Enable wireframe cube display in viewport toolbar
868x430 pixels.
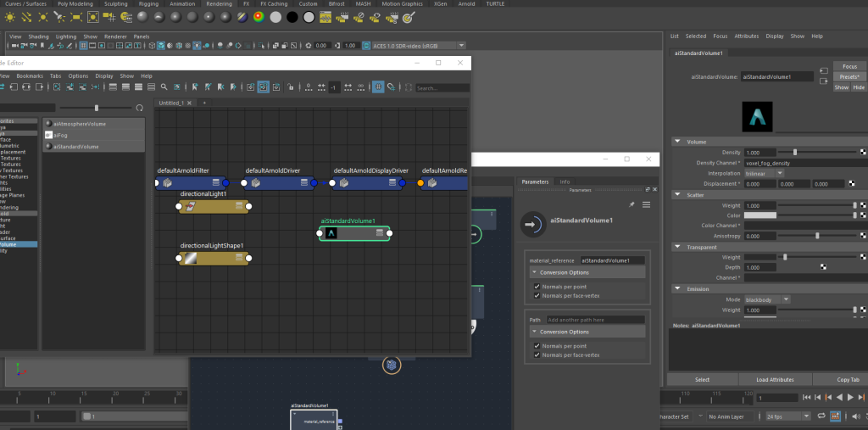pyautogui.click(x=153, y=46)
